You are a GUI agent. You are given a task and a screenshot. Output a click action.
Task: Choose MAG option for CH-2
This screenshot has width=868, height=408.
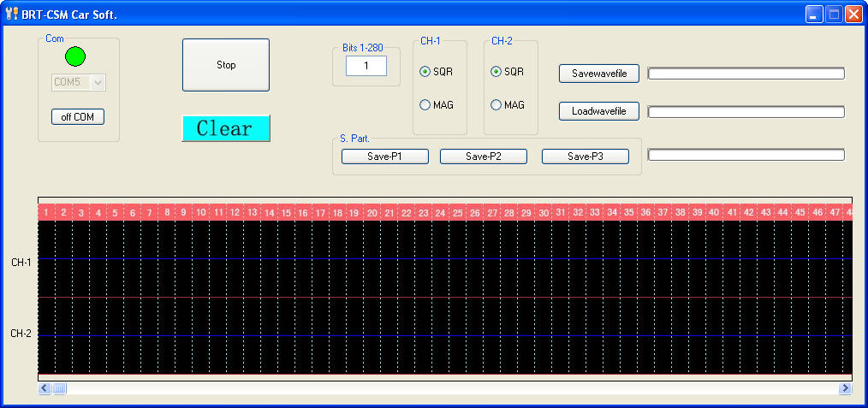(496, 105)
